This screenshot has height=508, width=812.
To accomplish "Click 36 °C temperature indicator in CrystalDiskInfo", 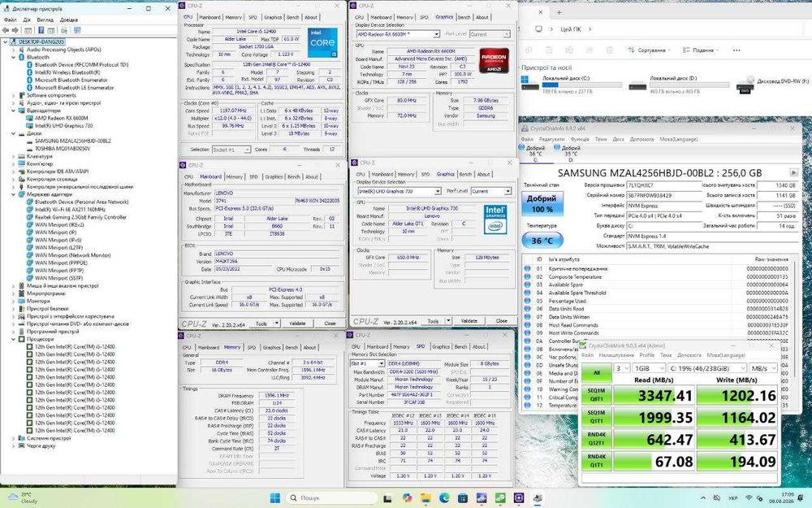I will point(542,241).
